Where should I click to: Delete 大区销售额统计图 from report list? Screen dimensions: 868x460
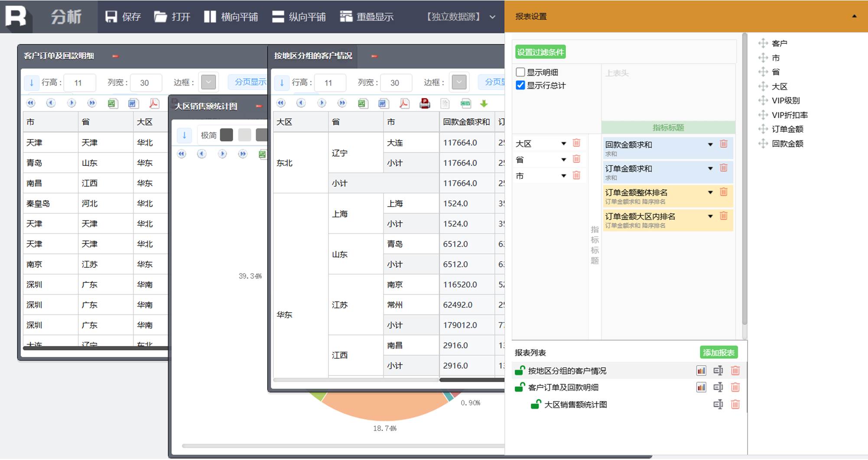point(735,405)
